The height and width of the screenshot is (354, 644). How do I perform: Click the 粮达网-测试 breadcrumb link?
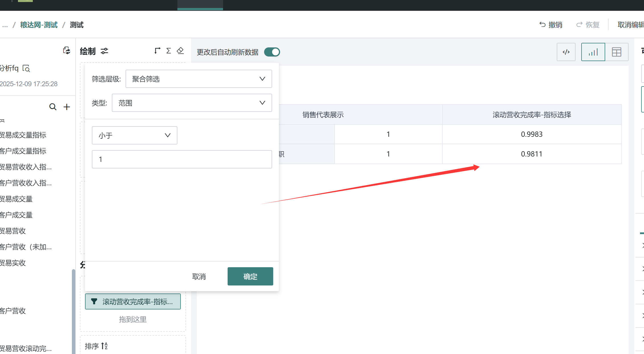click(39, 25)
